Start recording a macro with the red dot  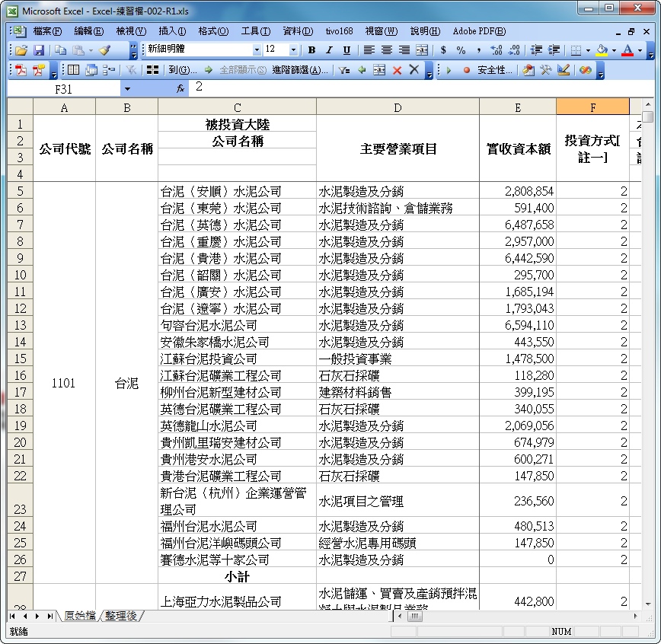coord(466,70)
